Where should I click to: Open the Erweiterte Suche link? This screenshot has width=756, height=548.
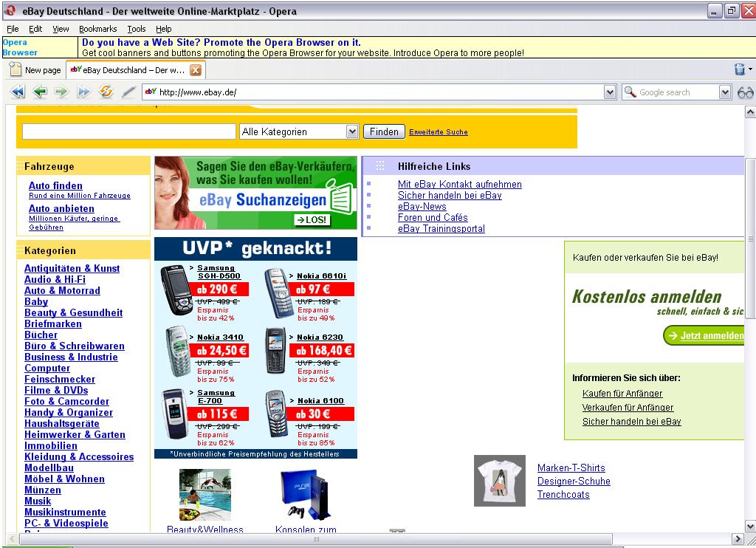coord(438,132)
